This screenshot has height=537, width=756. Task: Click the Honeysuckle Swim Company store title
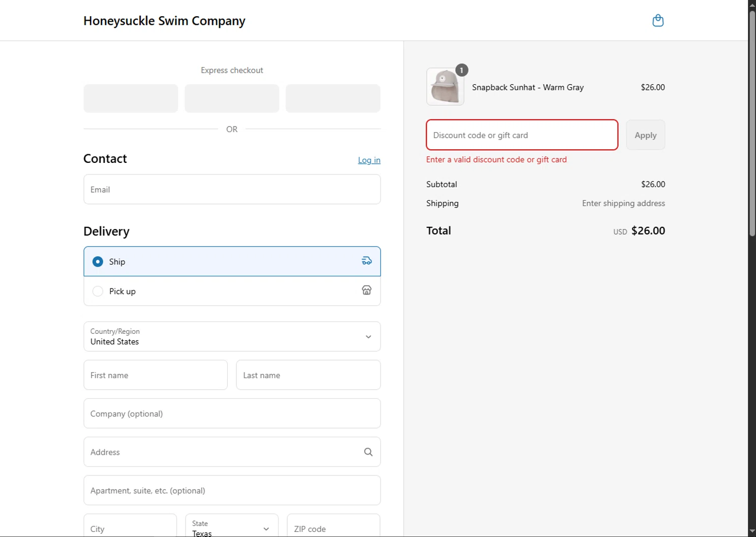click(164, 21)
